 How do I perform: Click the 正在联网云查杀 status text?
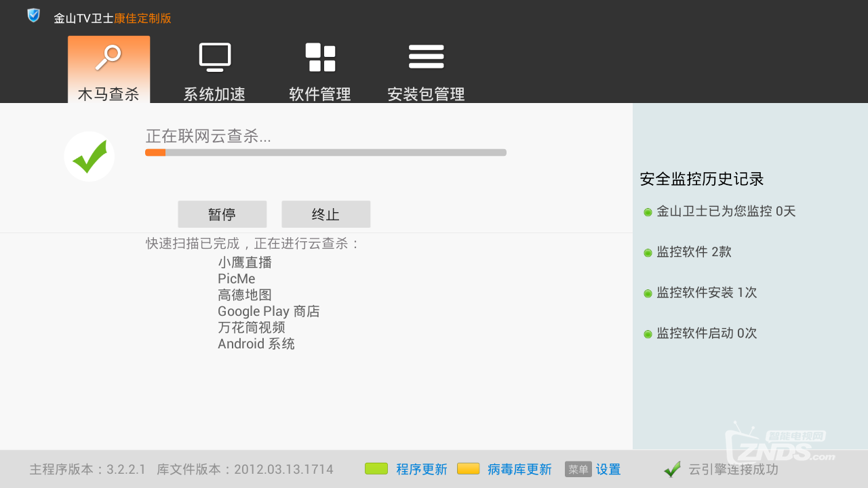coord(208,136)
